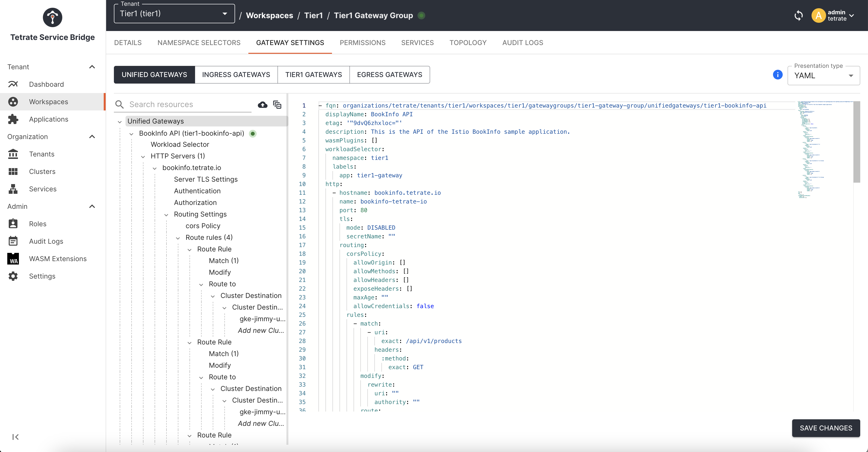
Task: Click the SAVE CHANGES button
Action: coord(826,428)
